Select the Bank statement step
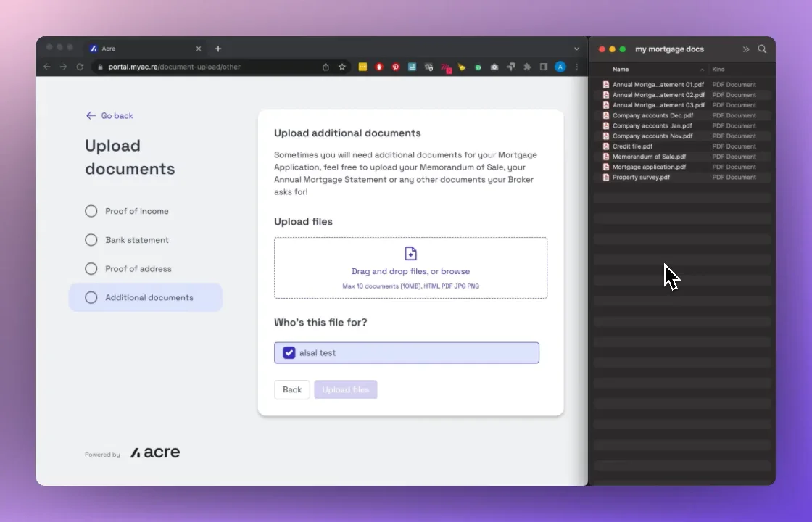Image resolution: width=812 pixels, height=522 pixels. pyautogui.click(x=127, y=240)
